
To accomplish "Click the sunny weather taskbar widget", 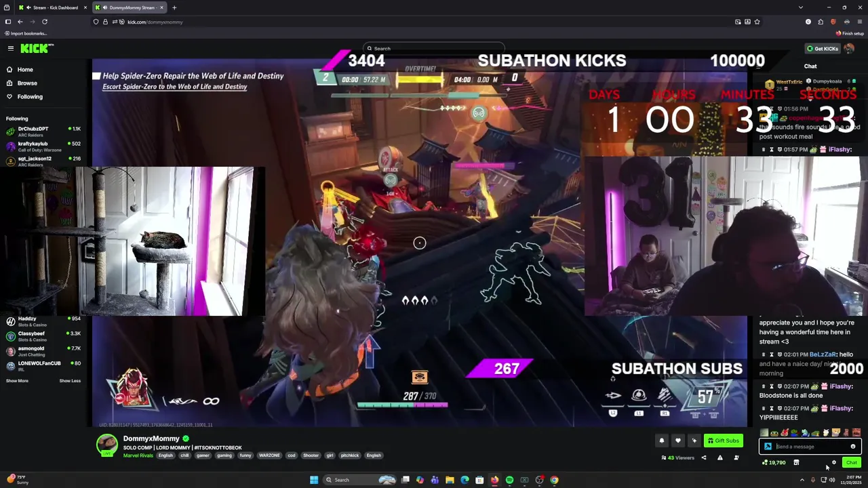I will [16, 480].
